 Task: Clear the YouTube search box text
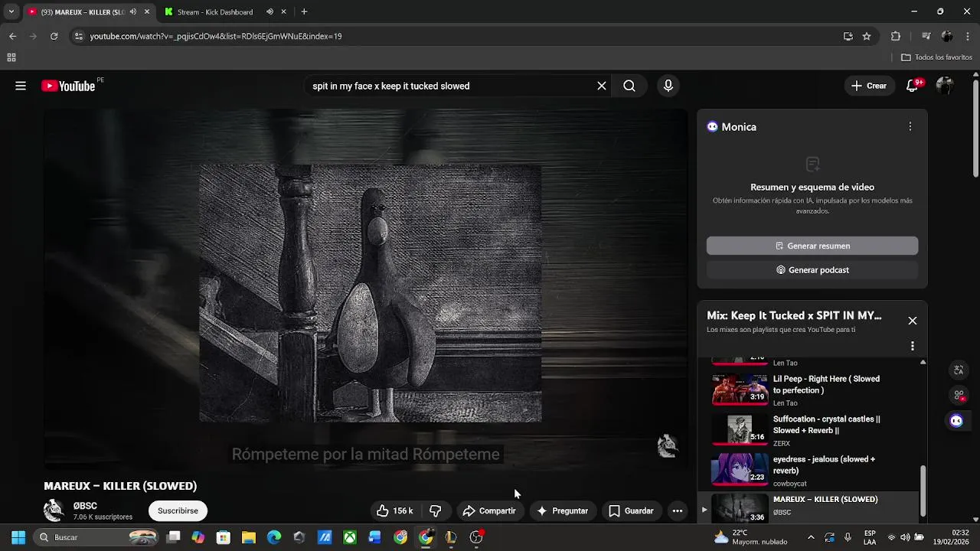click(602, 86)
